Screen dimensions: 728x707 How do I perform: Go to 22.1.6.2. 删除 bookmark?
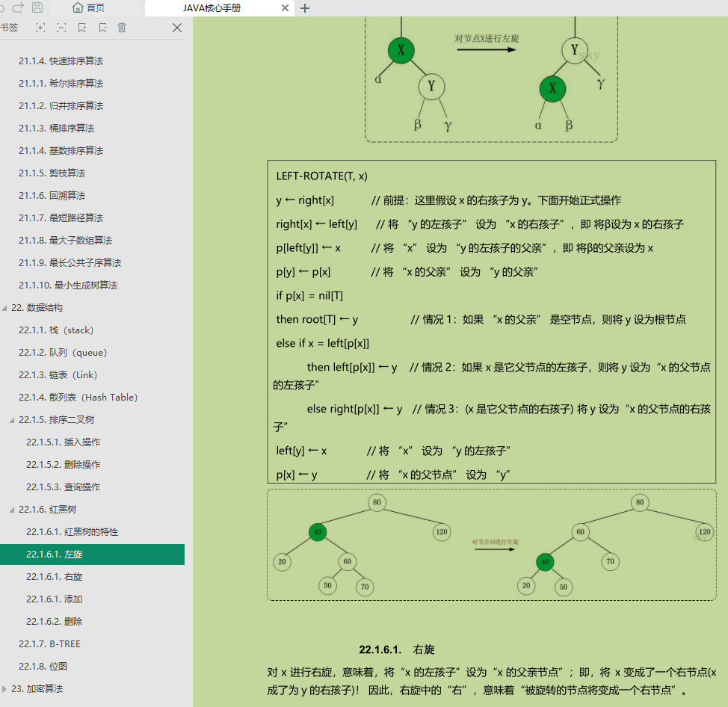point(55,622)
